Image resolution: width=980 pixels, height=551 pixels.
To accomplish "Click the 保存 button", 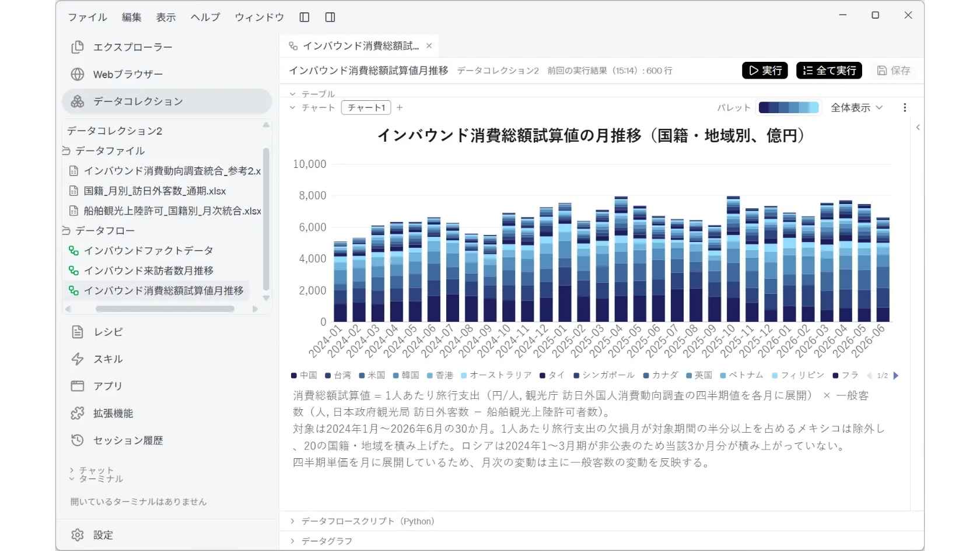I will click(893, 71).
